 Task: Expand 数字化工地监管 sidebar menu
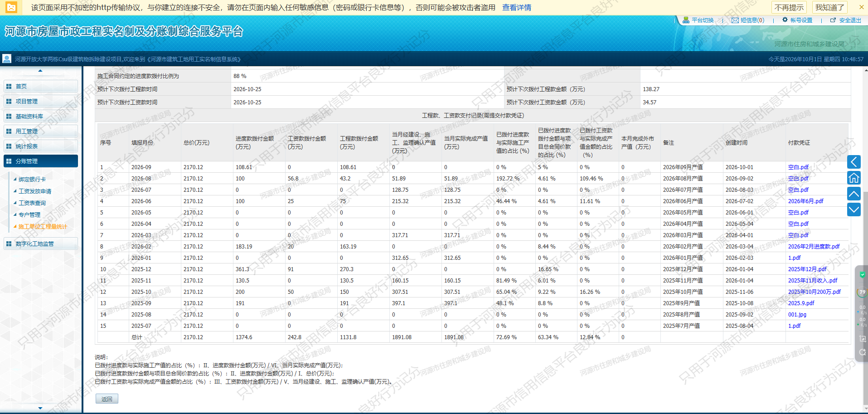tap(41, 244)
